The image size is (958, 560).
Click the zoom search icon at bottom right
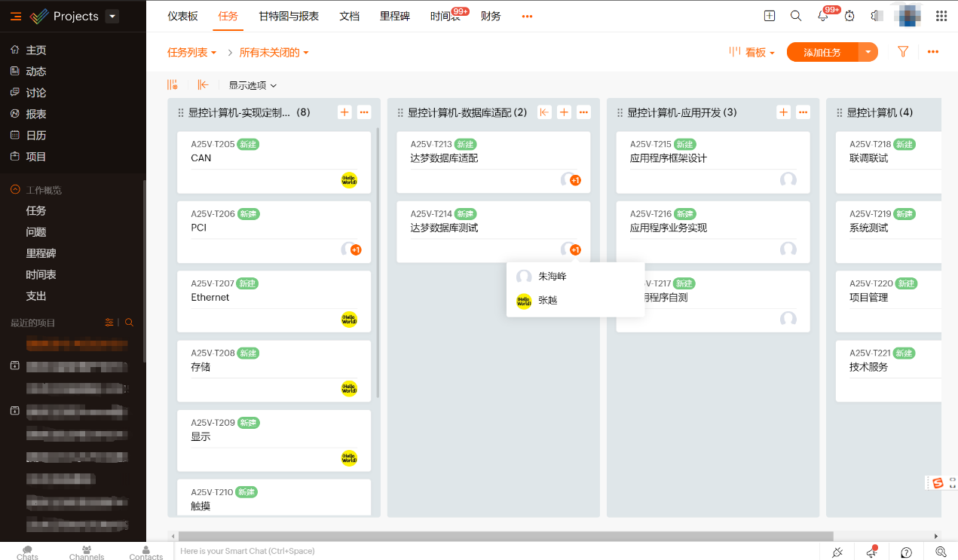(941, 552)
